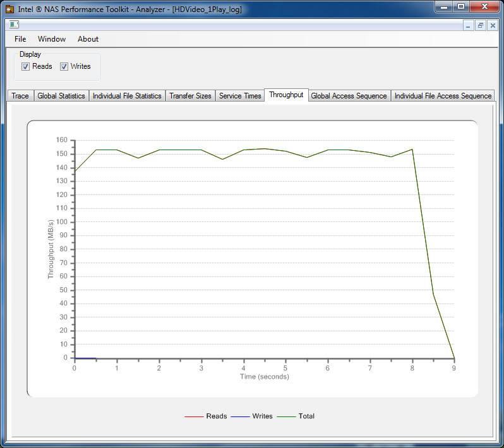This screenshot has width=504, height=448.
Task: Select the Transfer Sizes tab
Action: point(190,96)
